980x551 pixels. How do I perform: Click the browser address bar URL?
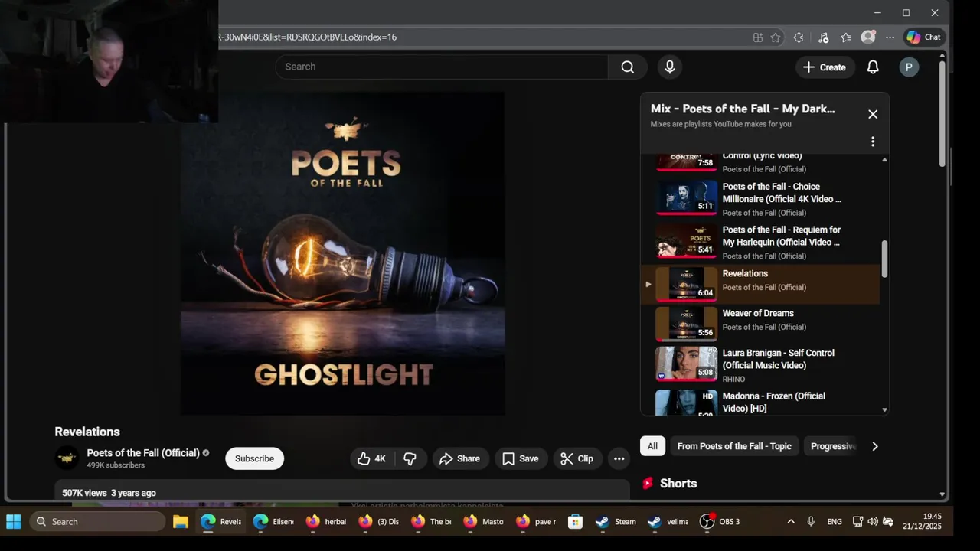[308, 37]
